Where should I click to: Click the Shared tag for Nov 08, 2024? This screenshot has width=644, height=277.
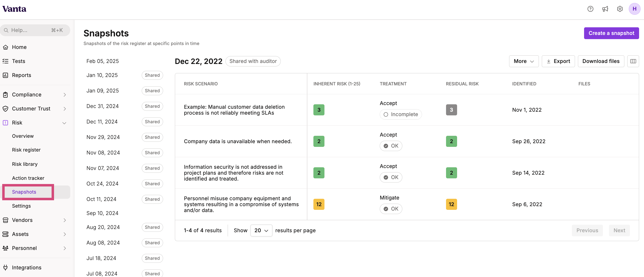[152, 153]
